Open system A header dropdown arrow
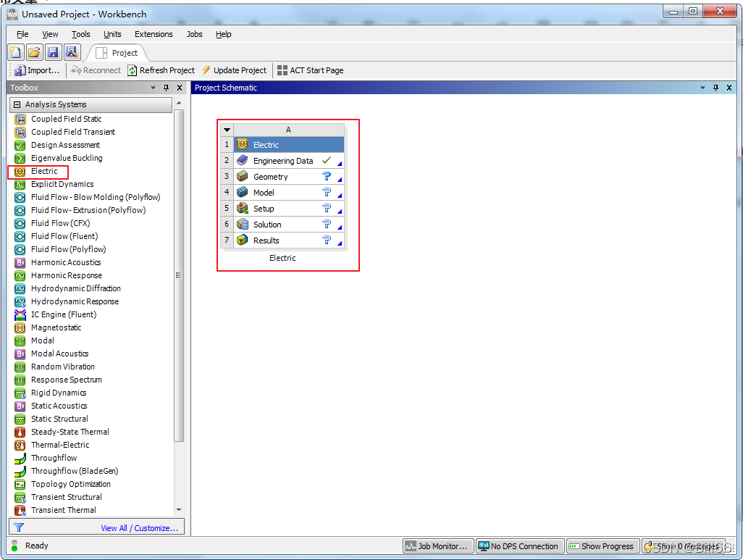 click(x=227, y=130)
